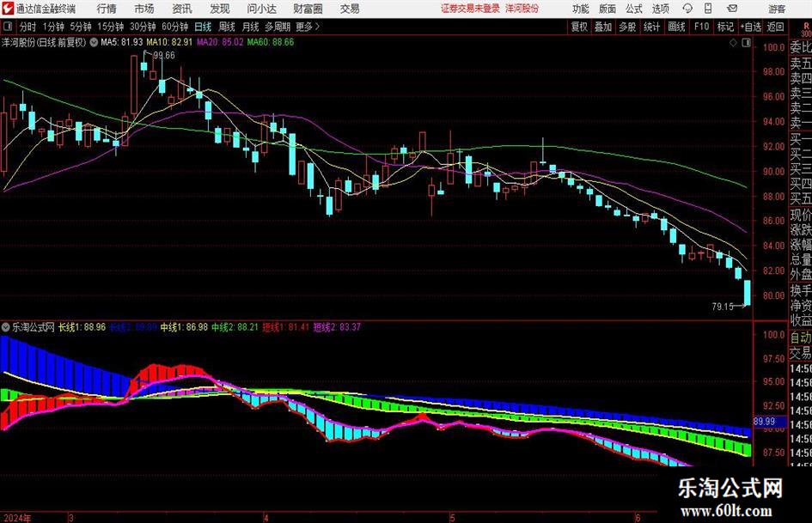Viewport: 812px width, 523px height.
Task: Open the 问小达 menu
Action: point(261,9)
